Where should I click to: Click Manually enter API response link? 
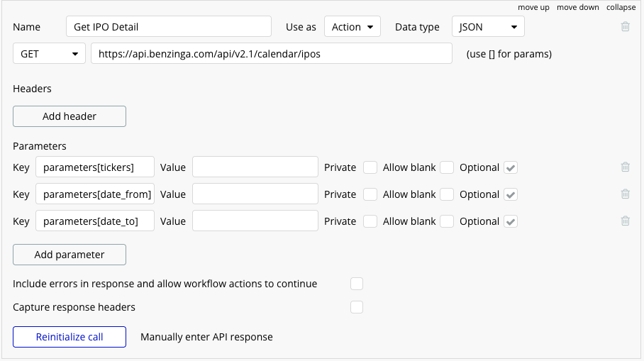206,337
